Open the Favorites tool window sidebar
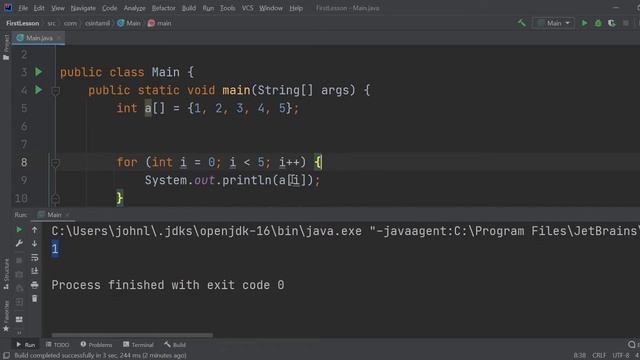This screenshot has height=360, width=640. [6, 316]
